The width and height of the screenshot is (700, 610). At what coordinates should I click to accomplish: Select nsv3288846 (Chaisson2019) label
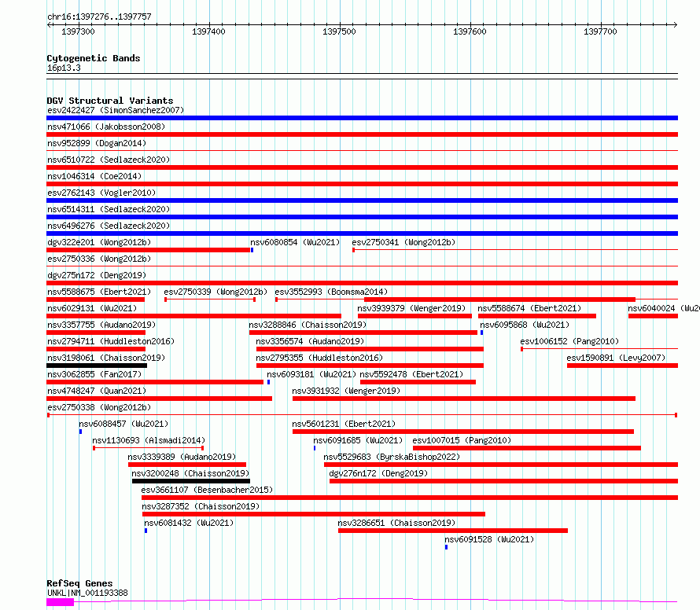pyautogui.click(x=308, y=325)
